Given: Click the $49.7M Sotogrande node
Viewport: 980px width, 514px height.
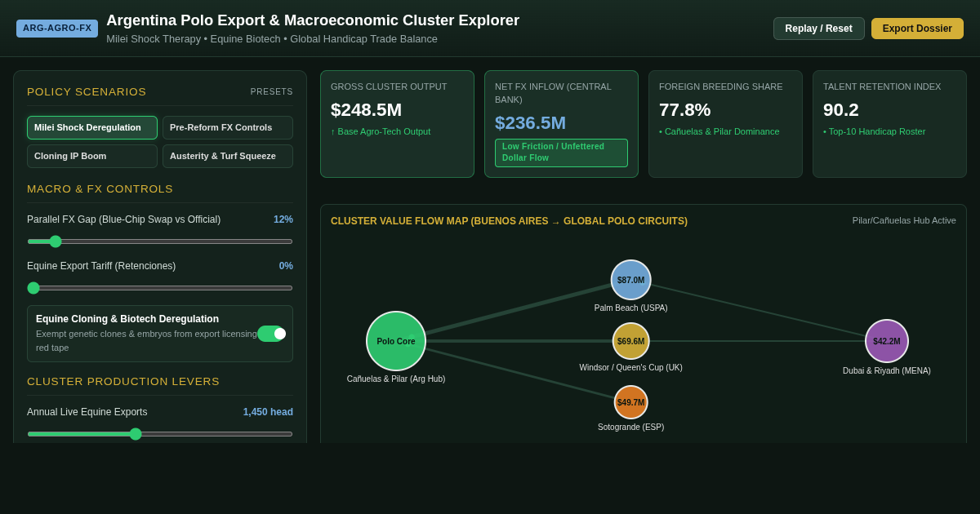Looking at the screenshot, I should point(631,402).
